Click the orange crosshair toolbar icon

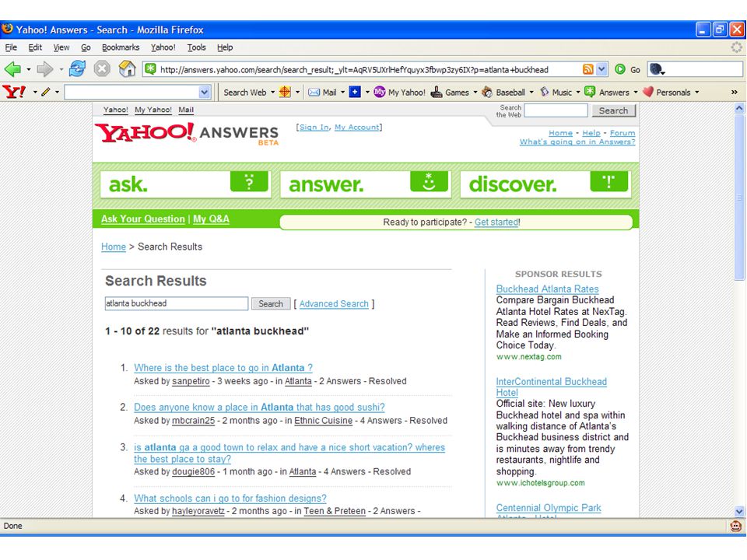(x=285, y=92)
